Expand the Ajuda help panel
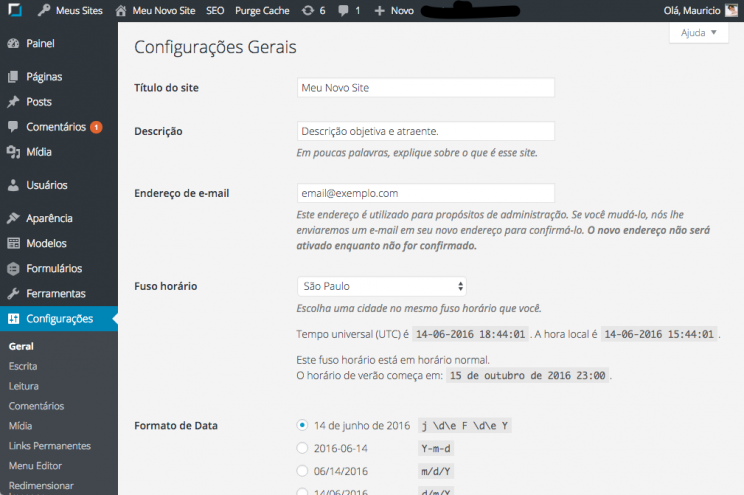 tap(698, 33)
